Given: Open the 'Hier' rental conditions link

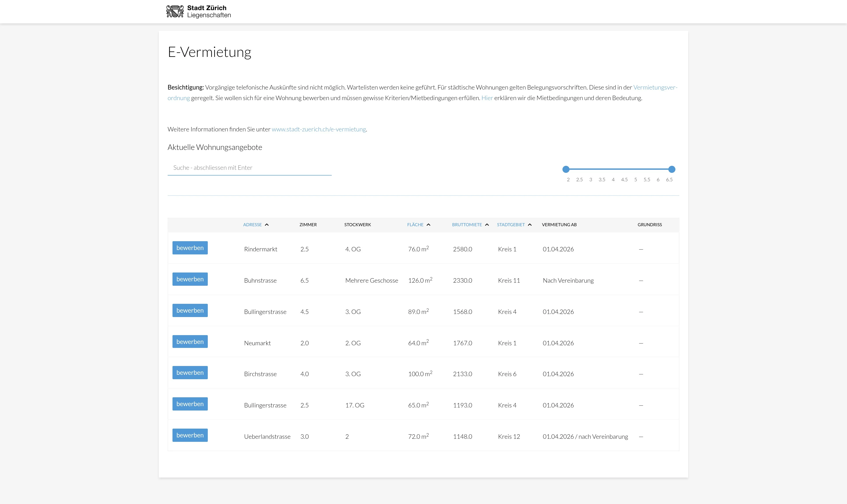Looking at the screenshot, I should [x=487, y=98].
